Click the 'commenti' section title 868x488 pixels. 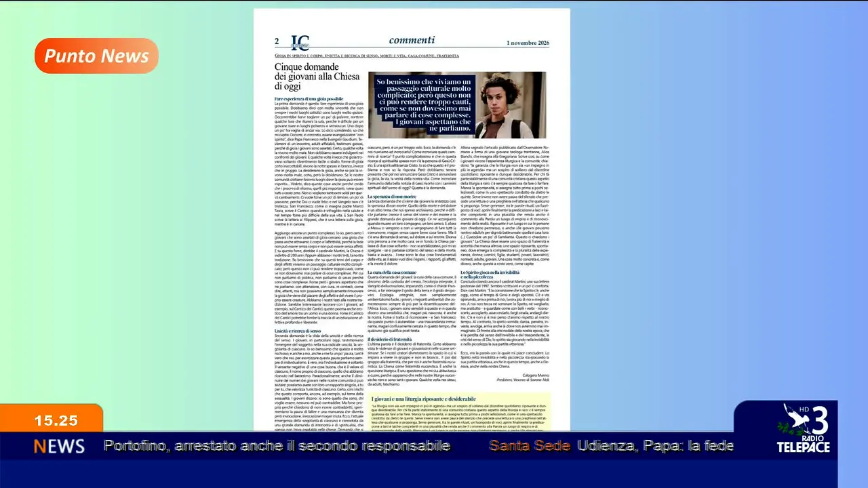pyautogui.click(x=412, y=40)
